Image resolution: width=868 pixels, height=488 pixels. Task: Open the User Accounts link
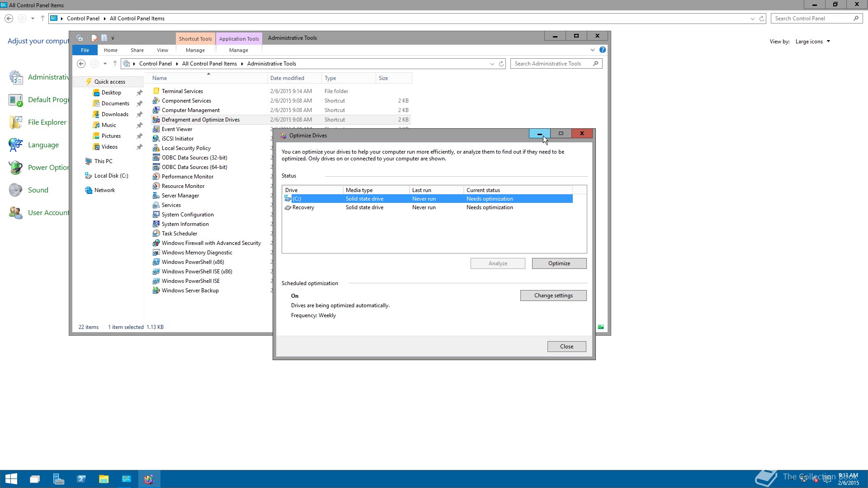tap(48, 212)
